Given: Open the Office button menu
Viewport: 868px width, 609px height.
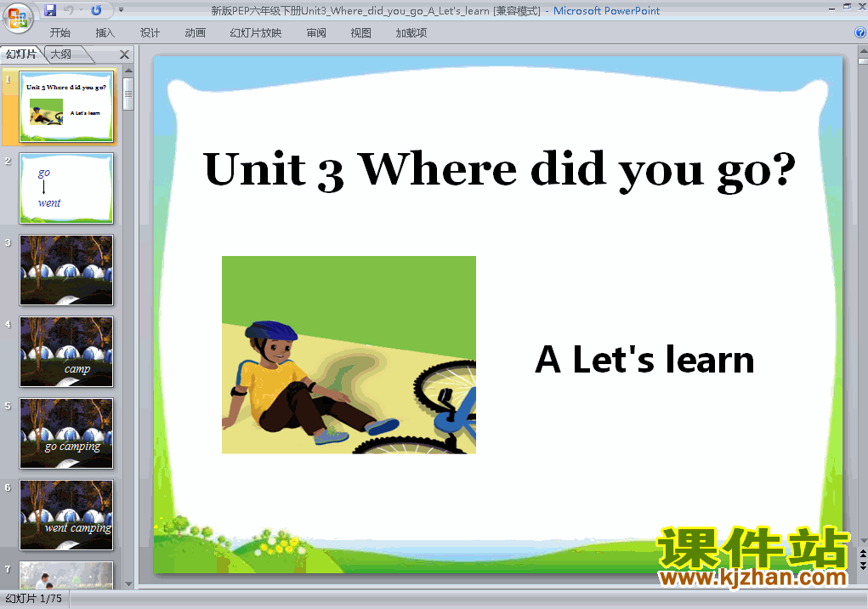Looking at the screenshot, I should [x=18, y=18].
